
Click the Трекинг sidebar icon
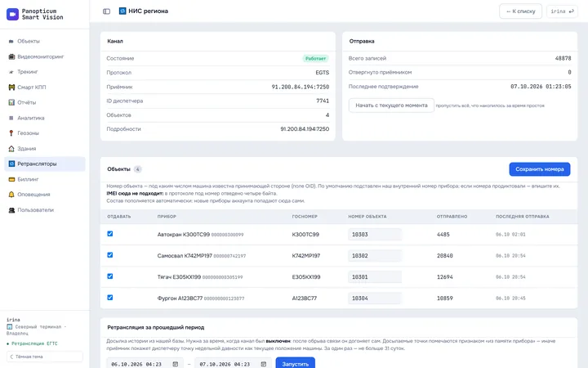tap(11, 72)
